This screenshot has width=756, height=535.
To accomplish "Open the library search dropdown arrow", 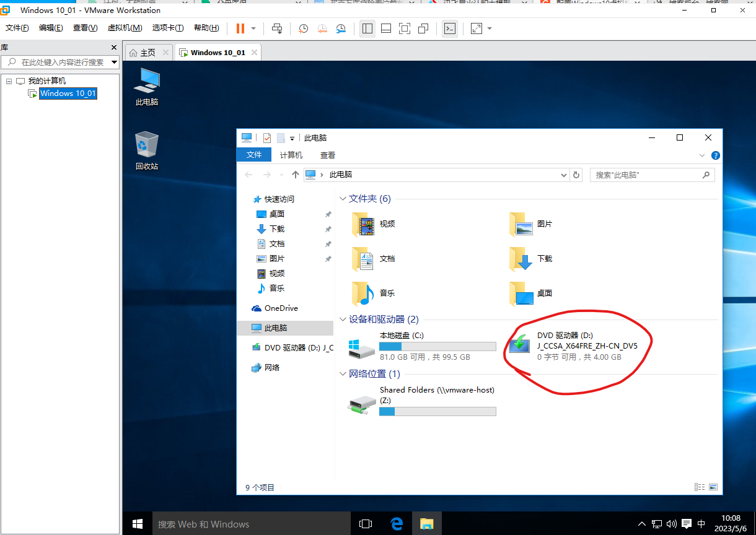I will (114, 62).
